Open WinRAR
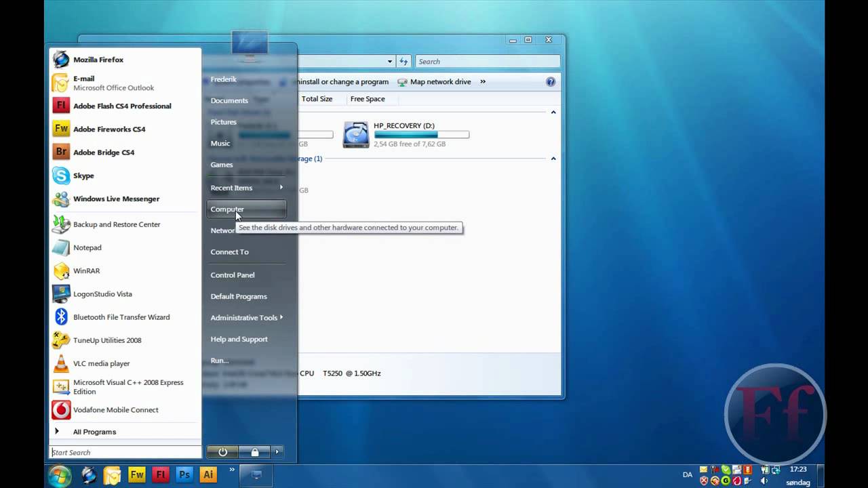 125,270
